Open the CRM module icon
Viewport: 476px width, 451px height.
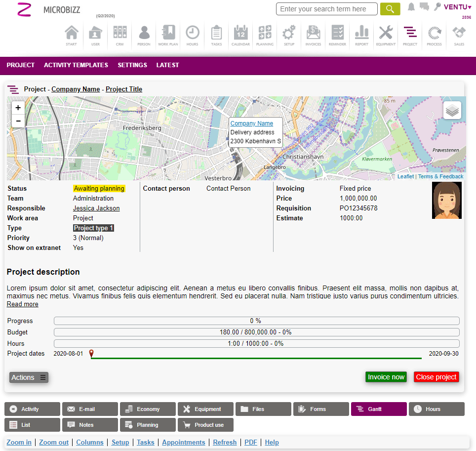click(120, 35)
